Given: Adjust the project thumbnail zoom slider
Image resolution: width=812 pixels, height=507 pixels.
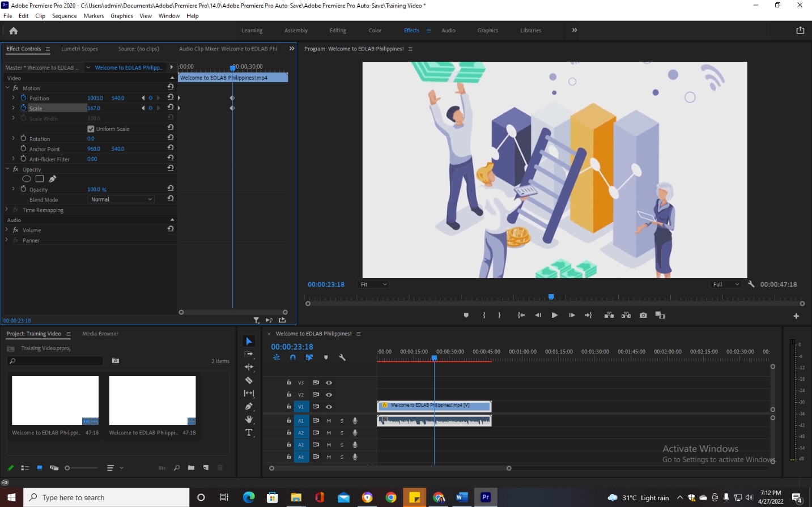Looking at the screenshot, I should 68,468.
